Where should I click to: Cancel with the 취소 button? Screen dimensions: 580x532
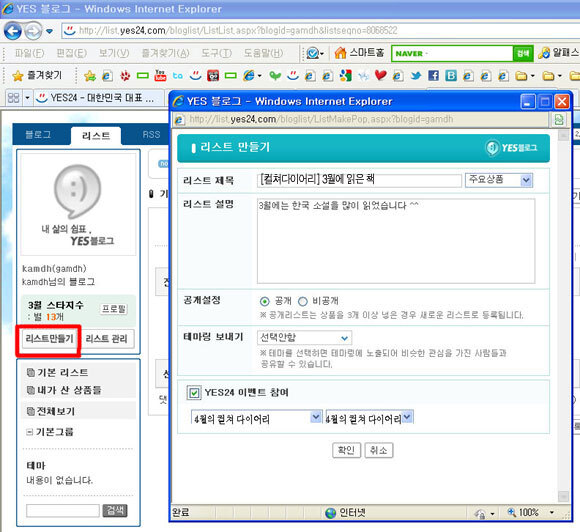click(x=378, y=450)
